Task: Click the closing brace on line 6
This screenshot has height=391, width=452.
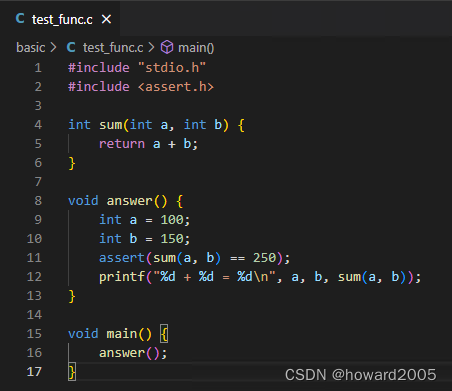Action: point(72,163)
